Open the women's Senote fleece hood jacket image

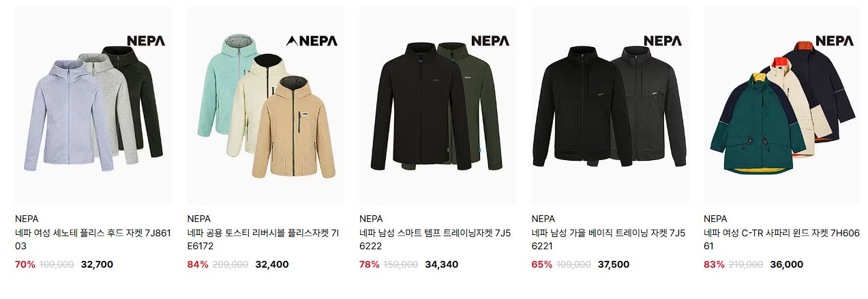pyautogui.click(x=93, y=106)
